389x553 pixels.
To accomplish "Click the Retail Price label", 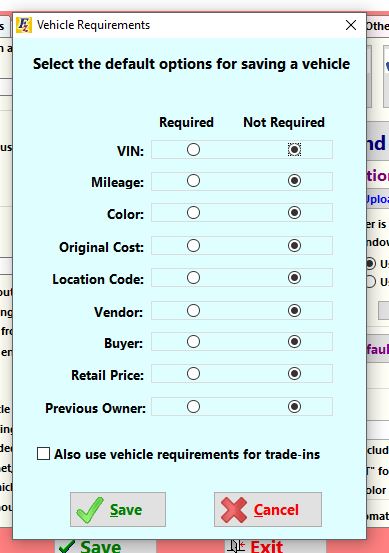I will [108, 375].
